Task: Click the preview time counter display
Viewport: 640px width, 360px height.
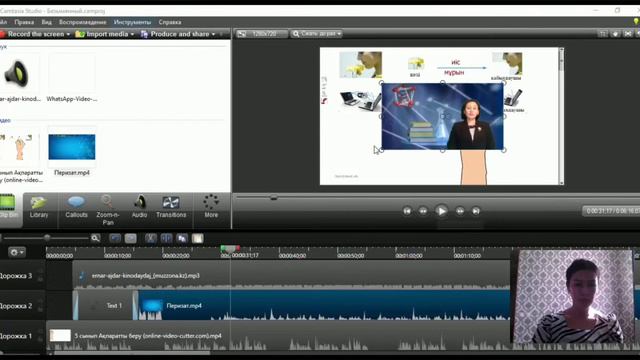Action: [611, 211]
